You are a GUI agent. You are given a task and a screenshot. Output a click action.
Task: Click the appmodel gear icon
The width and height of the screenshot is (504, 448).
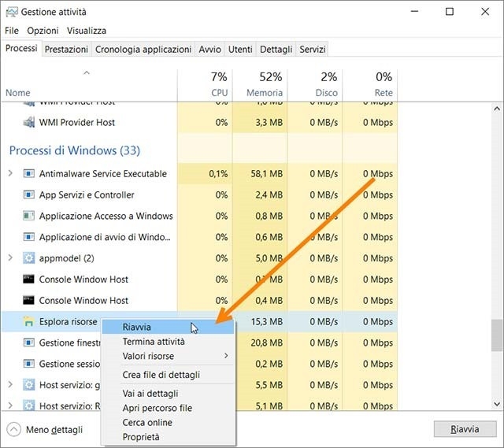click(28, 258)
